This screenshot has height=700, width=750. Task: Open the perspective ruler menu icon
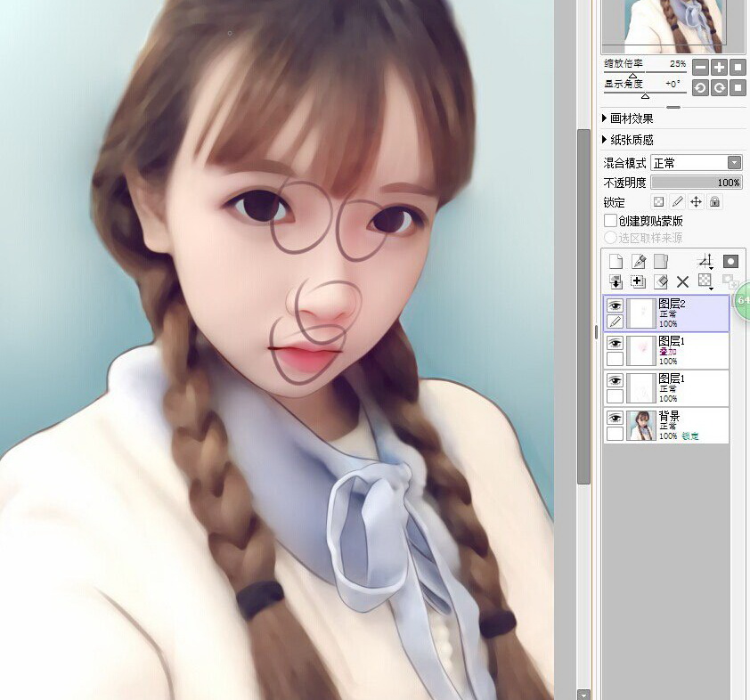click(x=705, y=262)
